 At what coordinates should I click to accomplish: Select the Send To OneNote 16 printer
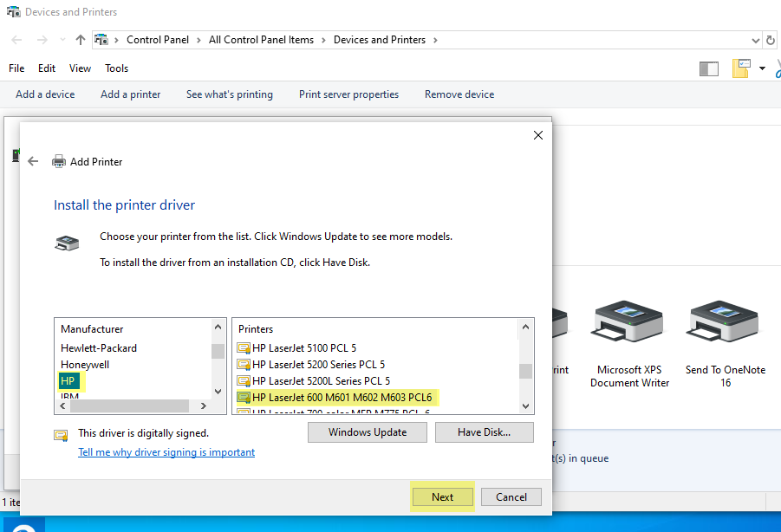pos(726,344)
